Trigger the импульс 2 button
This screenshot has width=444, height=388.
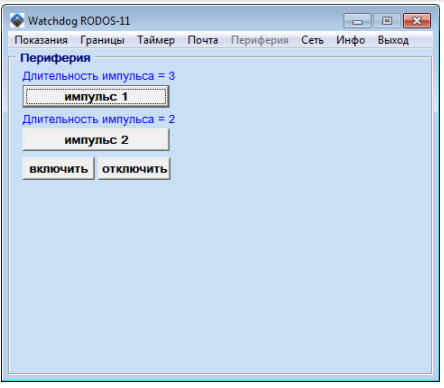[x=96, y=140]
